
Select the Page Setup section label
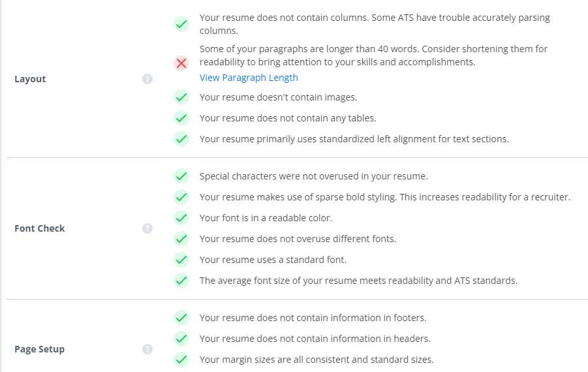[39, 349]
